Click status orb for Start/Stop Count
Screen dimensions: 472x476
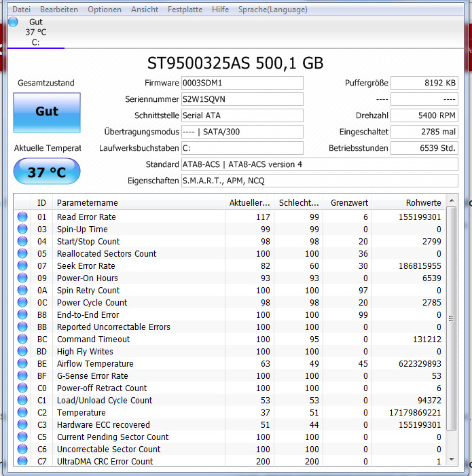coord(22,241)
